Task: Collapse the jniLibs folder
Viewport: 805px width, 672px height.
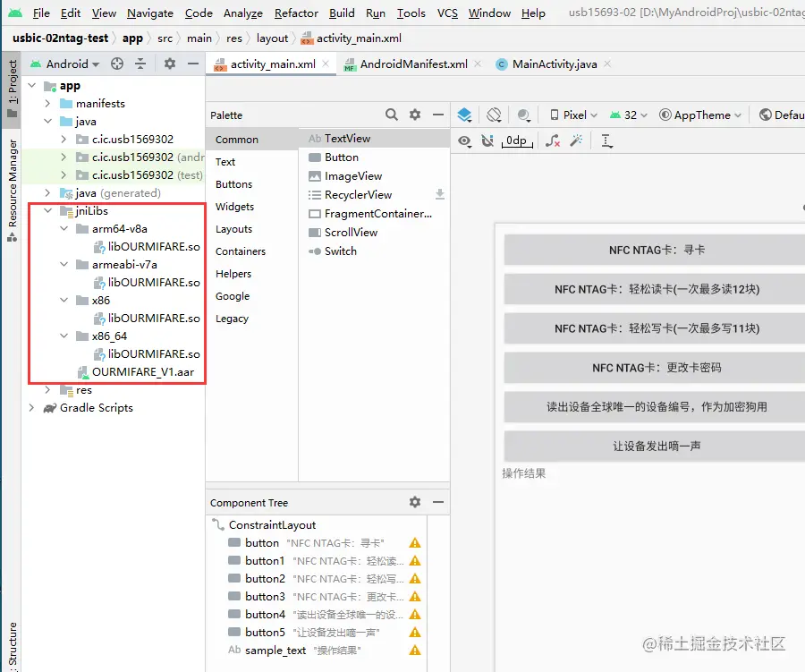Action: click(x=47, y=210)
